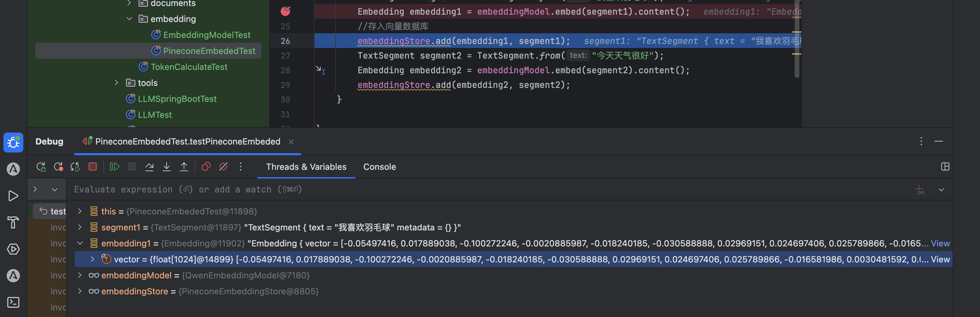The image size is (980, 317).
Task: Expand the tools folder
Action: tap(116, 83)
